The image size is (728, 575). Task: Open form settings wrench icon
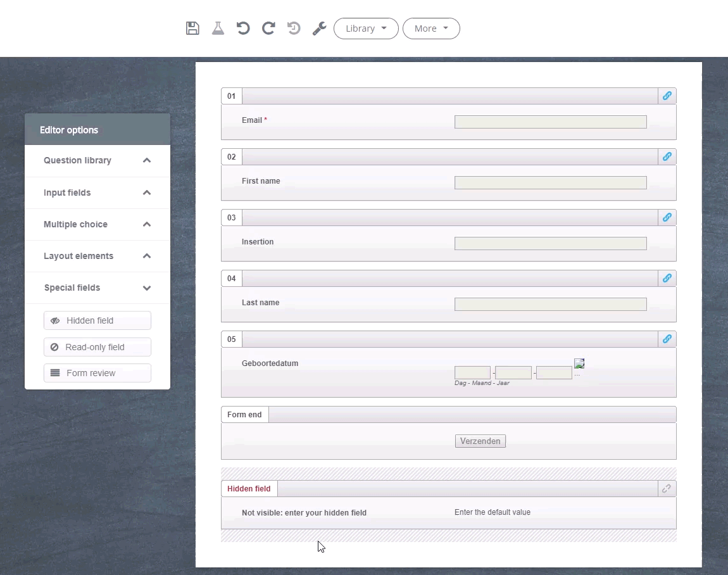[319, 28]
